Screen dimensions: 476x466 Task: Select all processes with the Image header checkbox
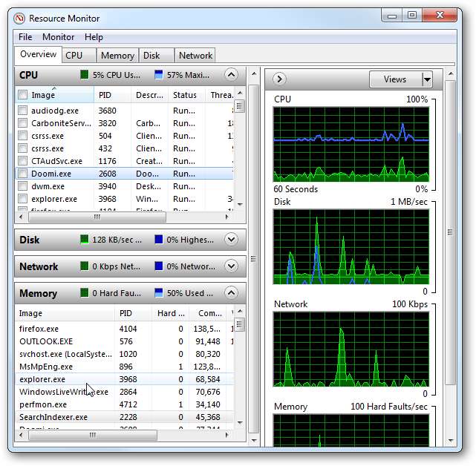tap(23, 95)
